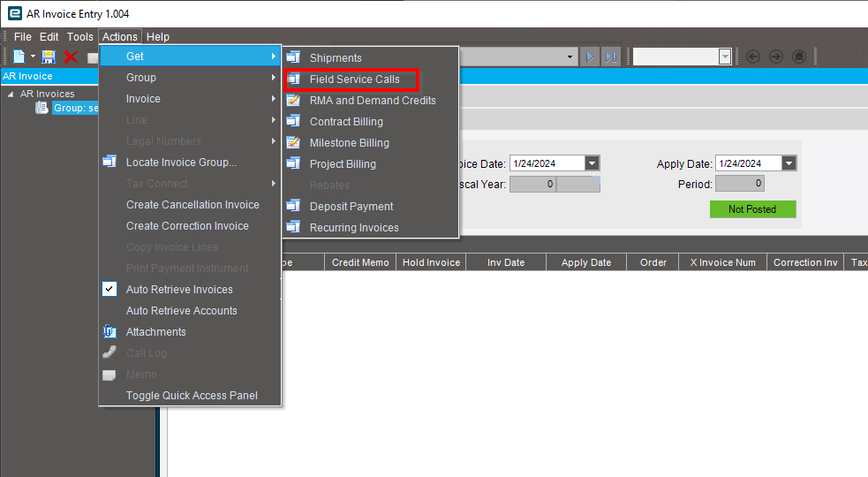The width and height of the screenshot is (868, 477).
Task: Click the Next record play arrow
Action: coord(590,57)
